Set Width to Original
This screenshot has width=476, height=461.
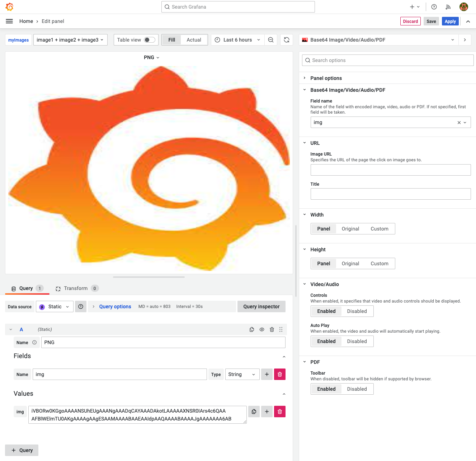tap(350, 229)
